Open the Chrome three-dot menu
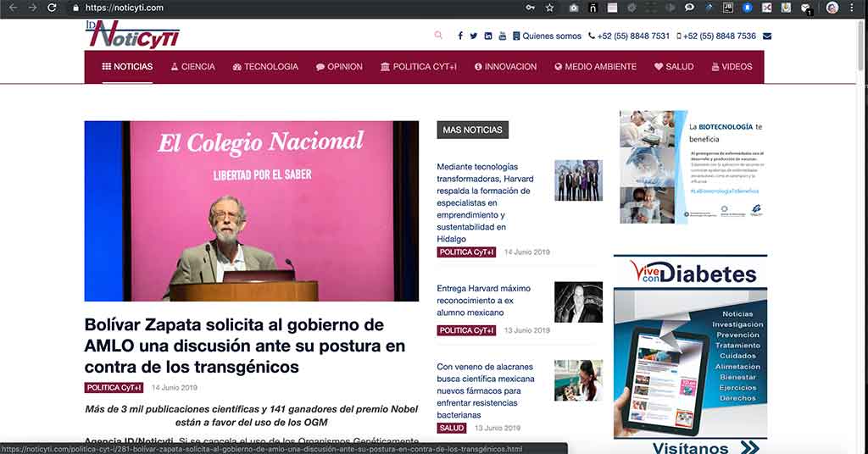The height and width of the screenshot is (454, 868). click(x=852, y=8)
